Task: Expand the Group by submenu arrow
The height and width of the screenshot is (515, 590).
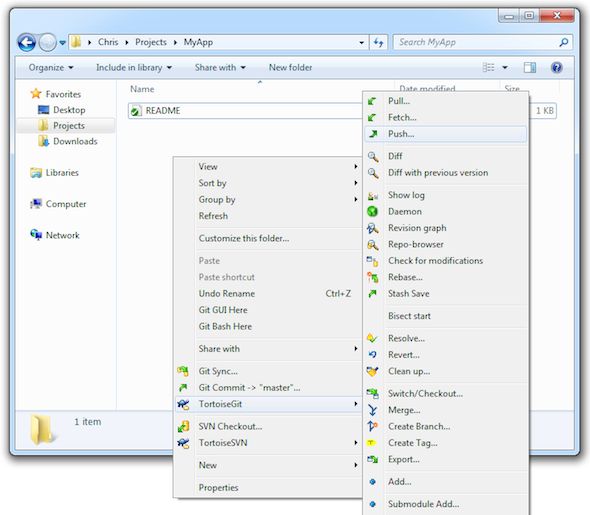Action: coord(356,199)
